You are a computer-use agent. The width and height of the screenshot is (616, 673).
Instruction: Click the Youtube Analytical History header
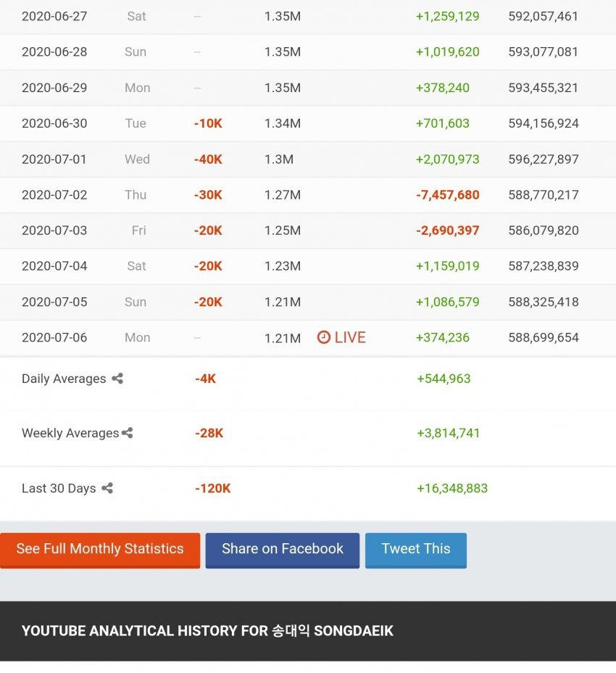click(x=207, y=631)
